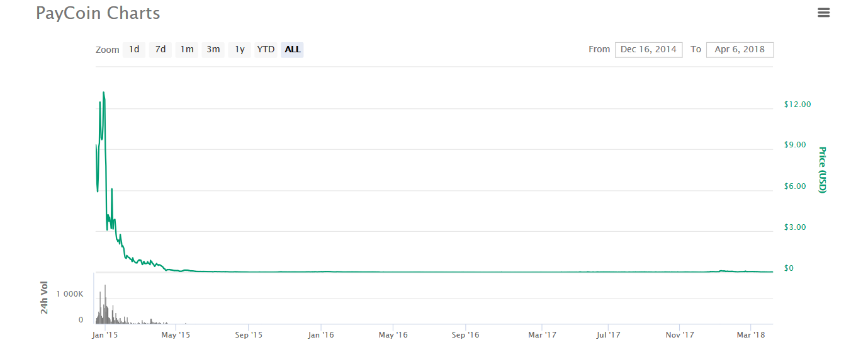Click the price peak above $12.00
The height and width of the screenshot is (347, 868).
point(103,93)
